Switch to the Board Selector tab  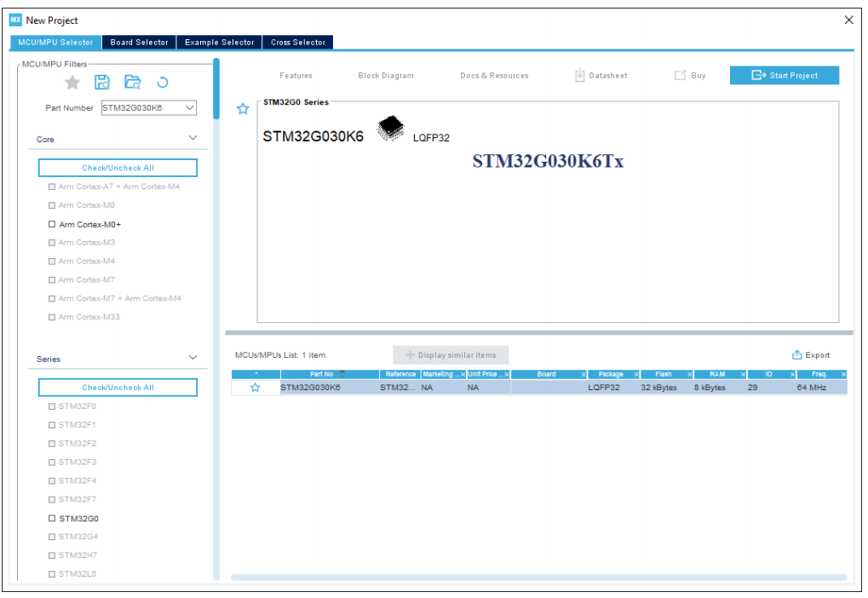pos(139,41)
